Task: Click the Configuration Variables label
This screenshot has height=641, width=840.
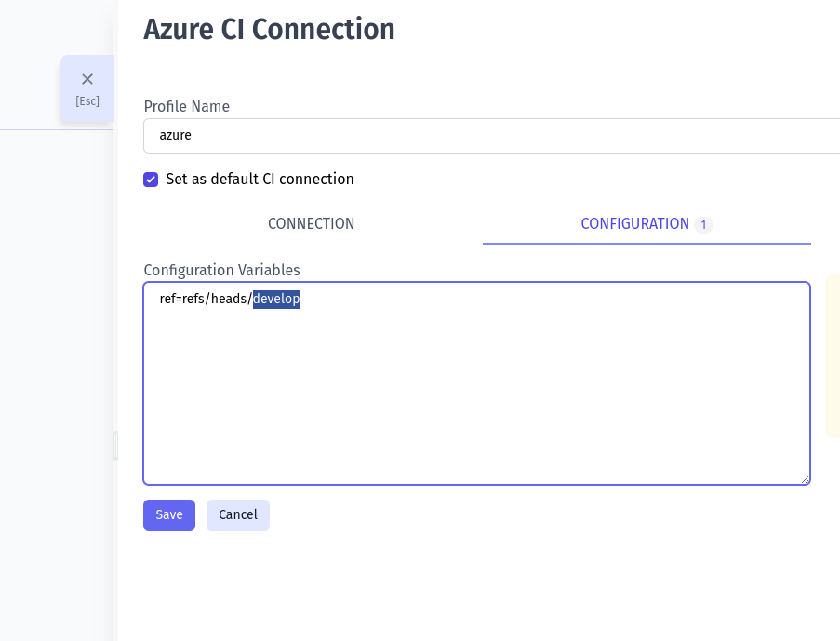Action: pos(221,271)
